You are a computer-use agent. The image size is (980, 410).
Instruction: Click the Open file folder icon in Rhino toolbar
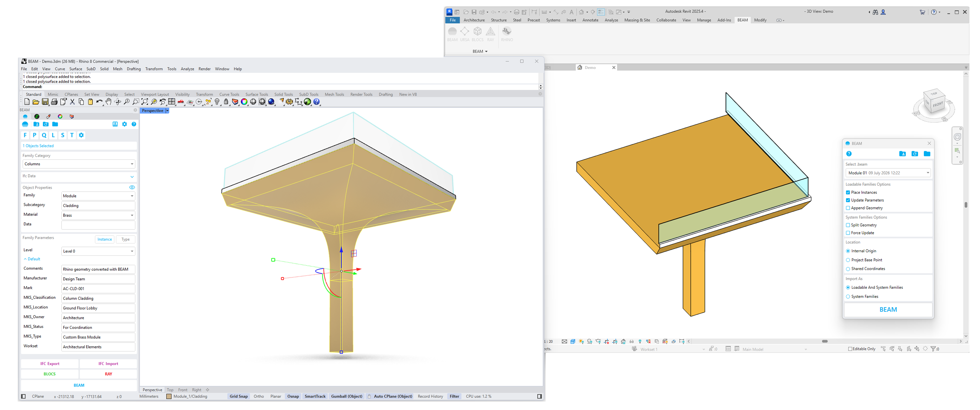click(x=36, y=101)
